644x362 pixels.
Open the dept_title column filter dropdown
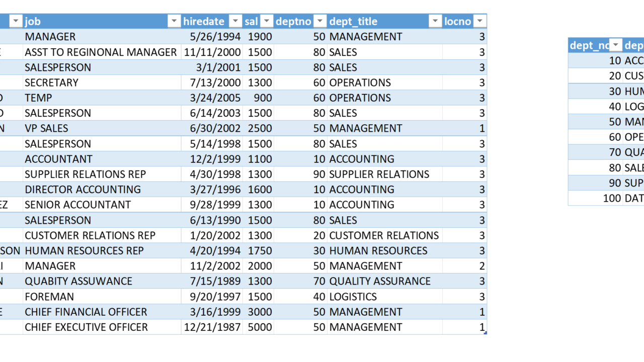[435, 21]
